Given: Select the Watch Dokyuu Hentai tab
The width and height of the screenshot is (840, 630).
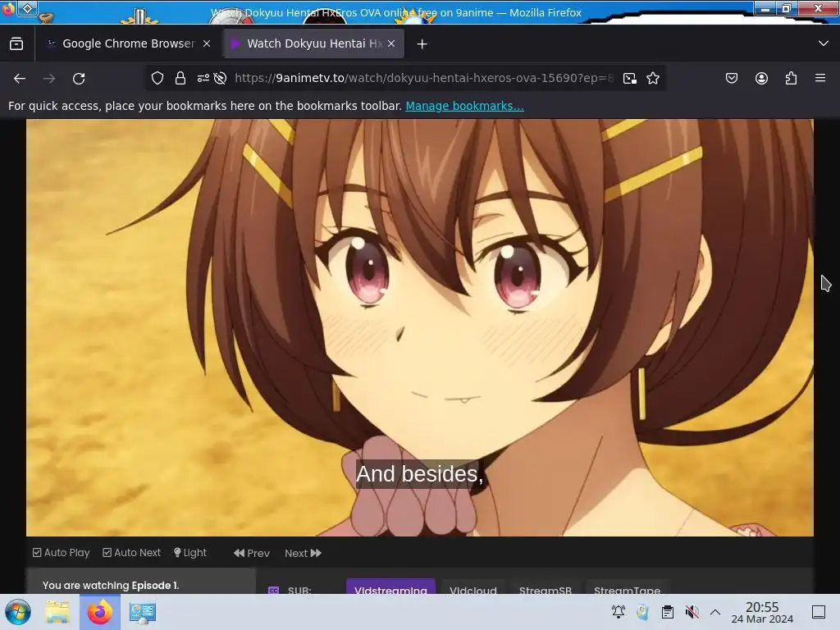Looking at the screenshot, I should tap(314, 43).
